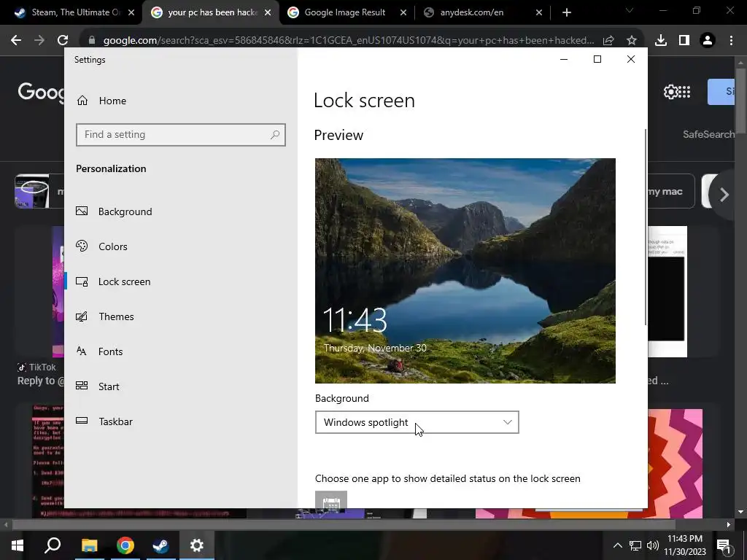Viewport: 747px width, 560px height.
Task: Click the Find a setting search field
Action: [x=181, y=135]
